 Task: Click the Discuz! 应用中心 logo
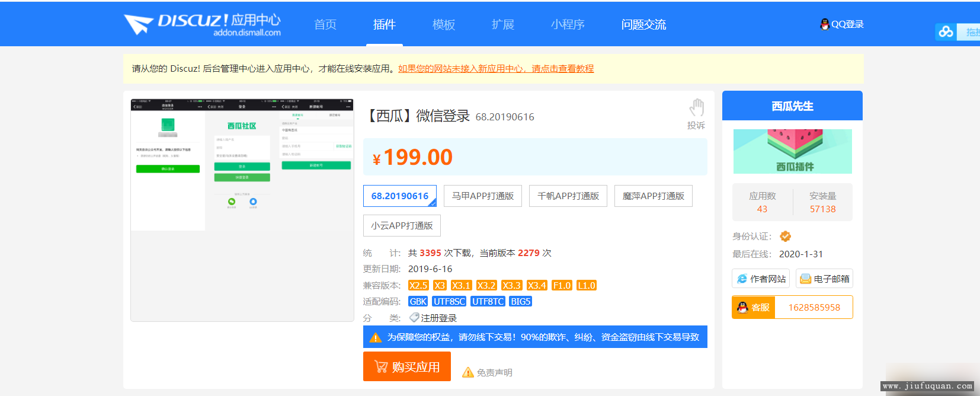pos(202,24)
